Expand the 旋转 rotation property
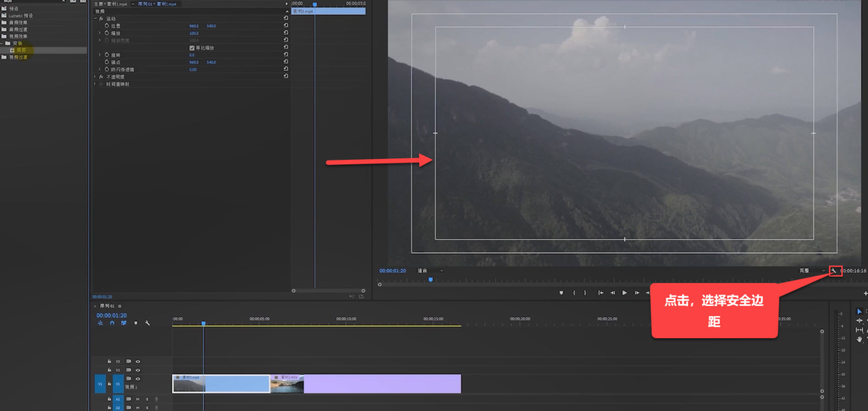The width and height of the screenshot is (868, 411). coord(100,55)
